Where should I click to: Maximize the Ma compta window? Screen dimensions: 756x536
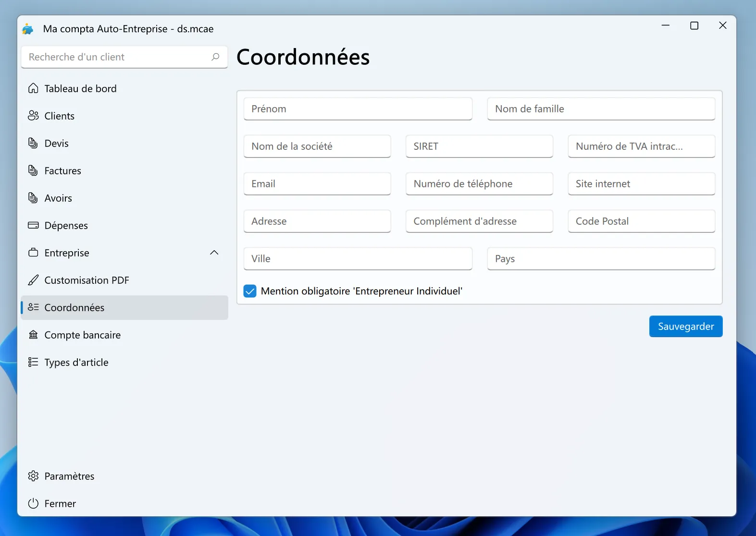(x=694, y=25)
